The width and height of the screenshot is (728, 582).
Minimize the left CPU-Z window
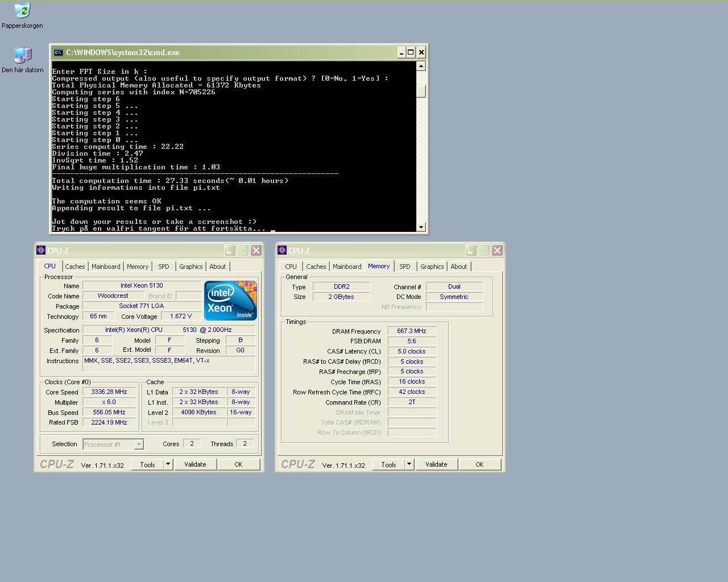pyautogui.click(x=230, y=250)
